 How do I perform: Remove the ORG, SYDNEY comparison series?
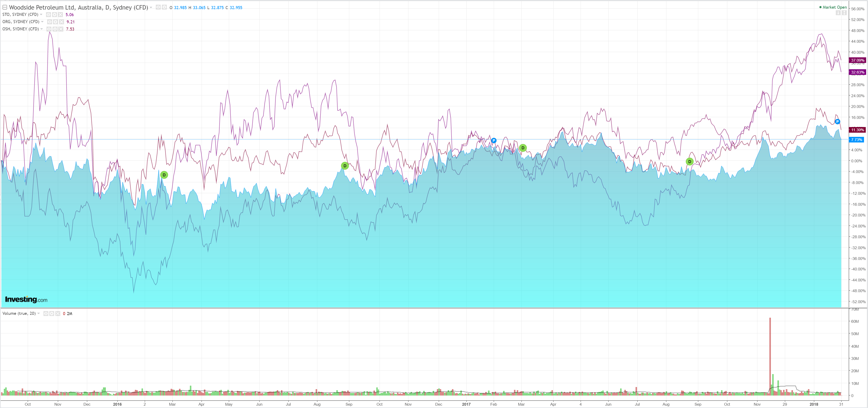61,22
